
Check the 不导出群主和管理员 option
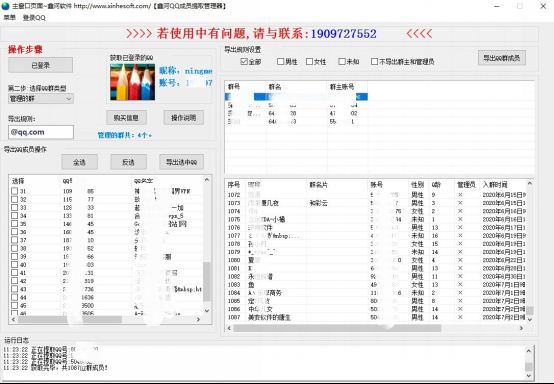pos(374,61)
